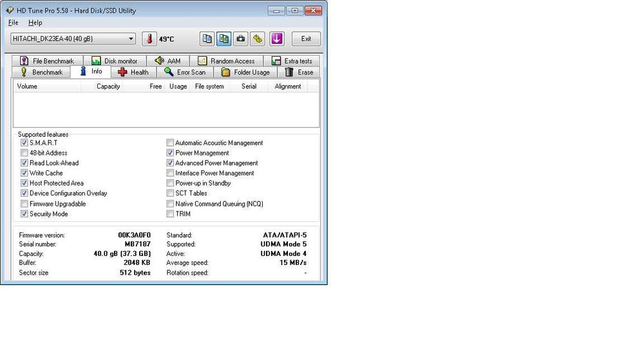Viewport: 644px width, 363px height.
Task: Toggle the Advanced Power Management checkbox
Action: click(170, 162)
